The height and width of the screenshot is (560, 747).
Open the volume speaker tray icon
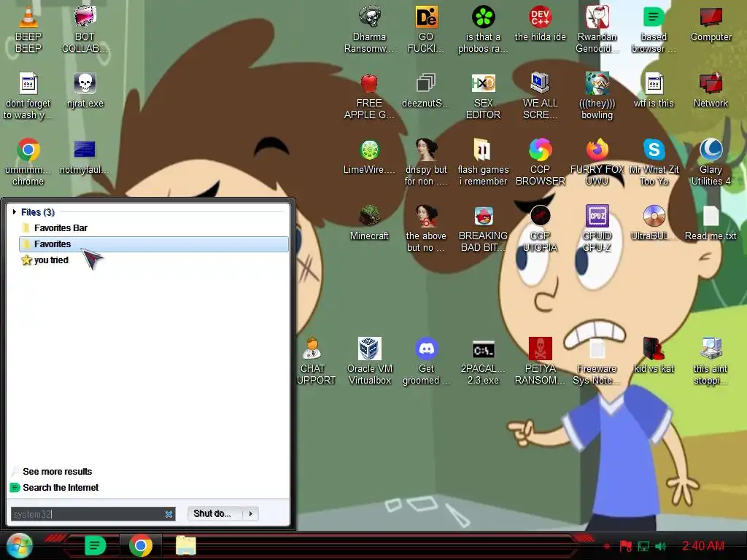click(x=660, y=546)
